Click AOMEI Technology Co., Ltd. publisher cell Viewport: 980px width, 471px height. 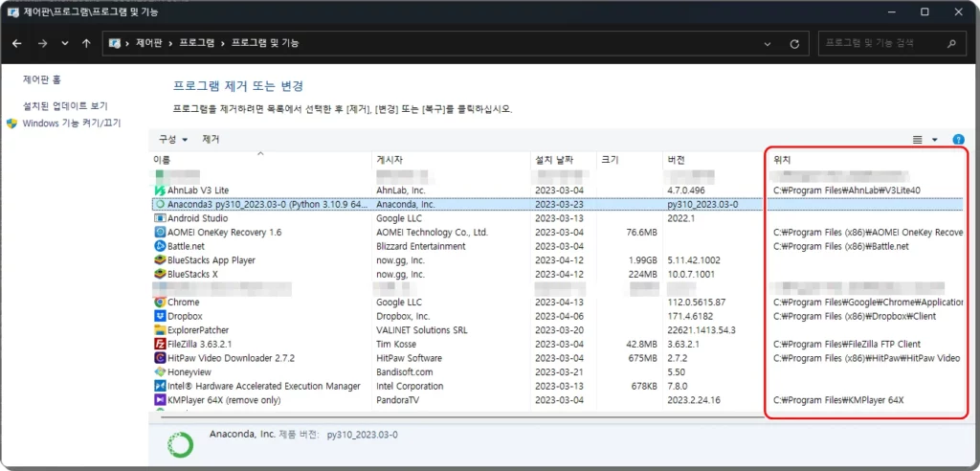pyautogui.click(x=432, y=232)
